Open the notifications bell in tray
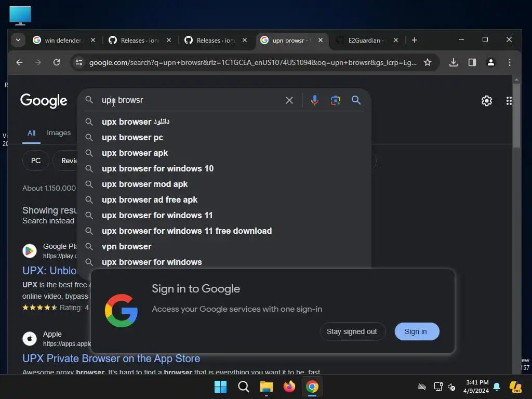Viewport: 532px width, 399px height. [497, 387]
